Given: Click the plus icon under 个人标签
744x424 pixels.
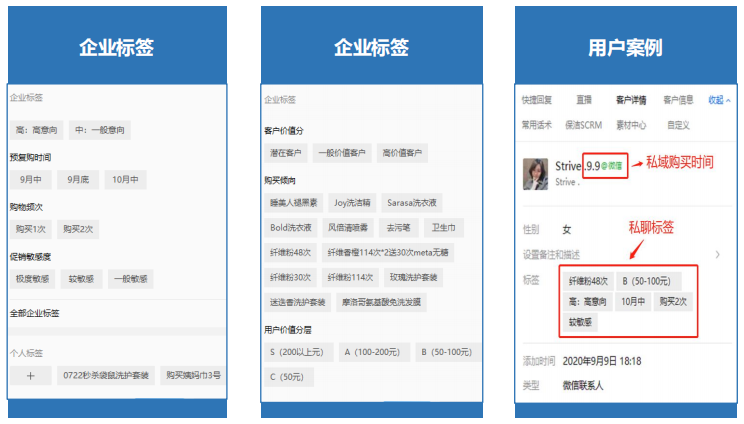Looking at the screenshot, I should click(30, 376).
